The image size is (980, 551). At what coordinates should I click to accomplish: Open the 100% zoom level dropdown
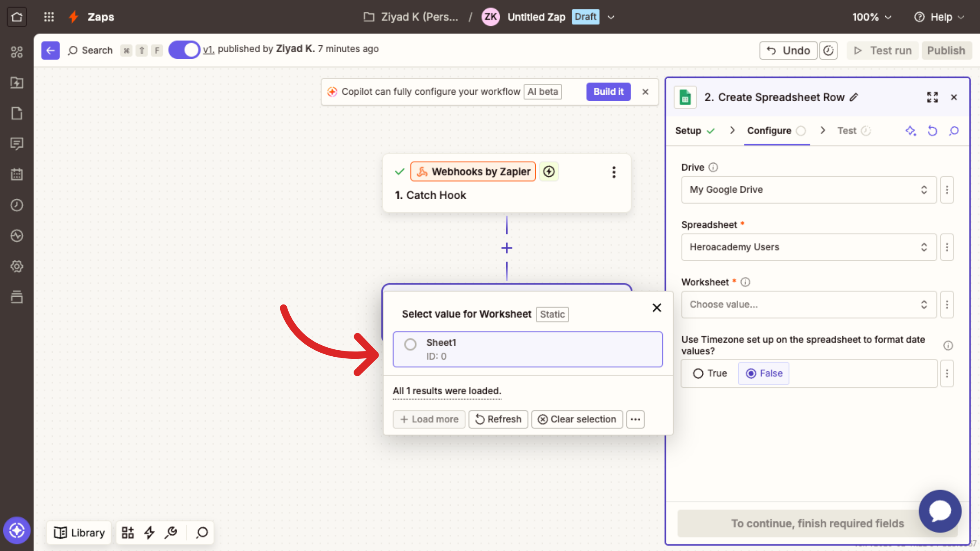coord(871,17)
